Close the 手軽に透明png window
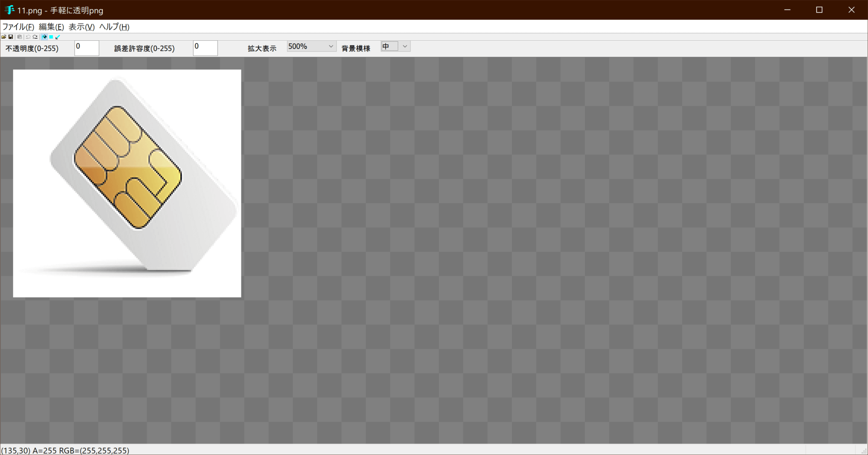The width and height of the screenshot is (868, 455). (x=851, y=10)
